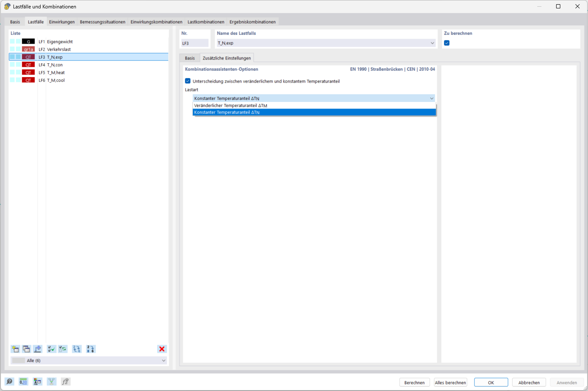The width and height of the screenshot is (588, 391).
Task: Click the black G color swatch of LF1
Action: 29,42
